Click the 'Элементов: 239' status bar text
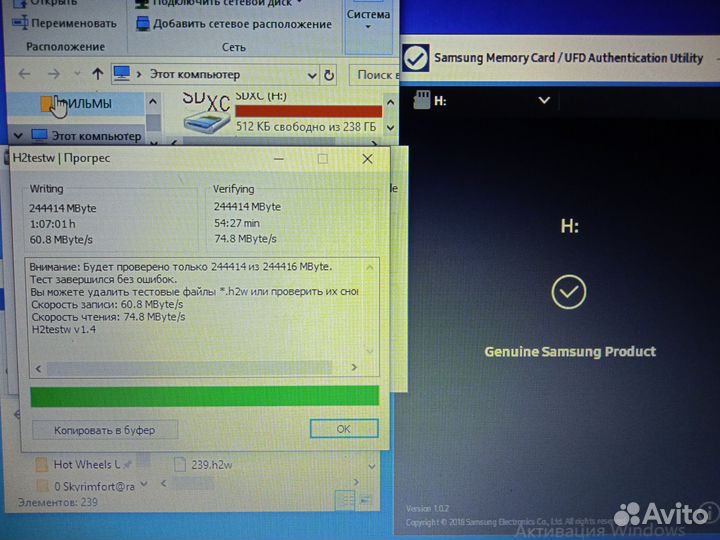The image size is (720, 540). click(58, 502)
